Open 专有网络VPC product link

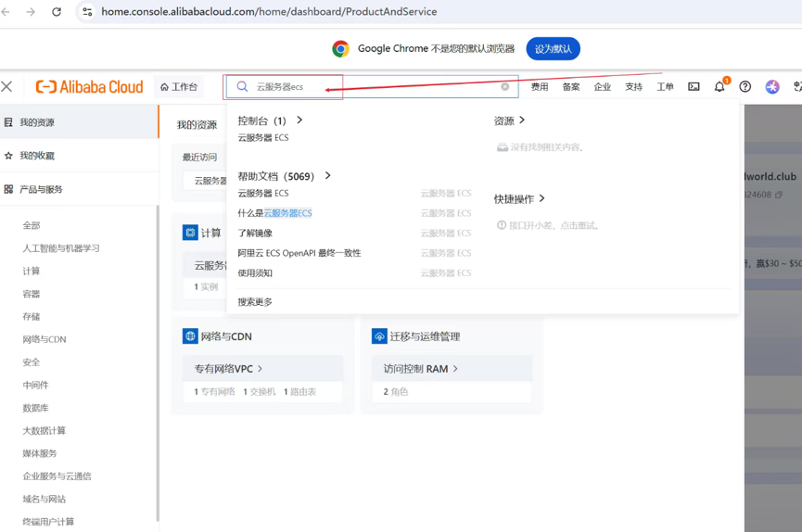[x=228, y=369]
